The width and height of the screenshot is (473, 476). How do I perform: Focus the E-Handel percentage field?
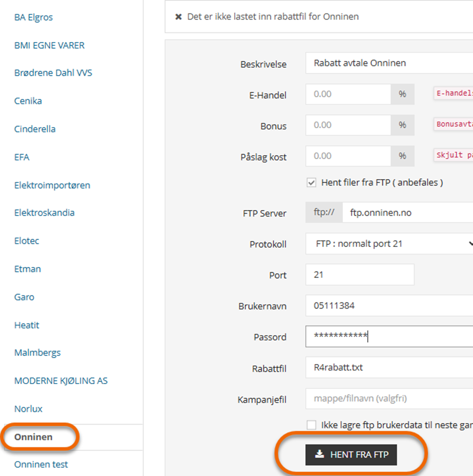[348, 94]
